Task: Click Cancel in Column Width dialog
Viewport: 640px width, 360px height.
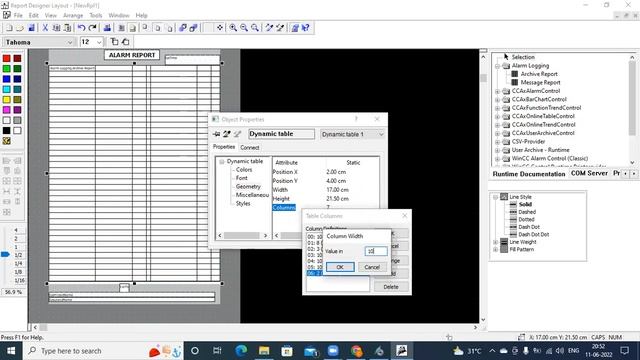Action: click(x=372, y=267)
